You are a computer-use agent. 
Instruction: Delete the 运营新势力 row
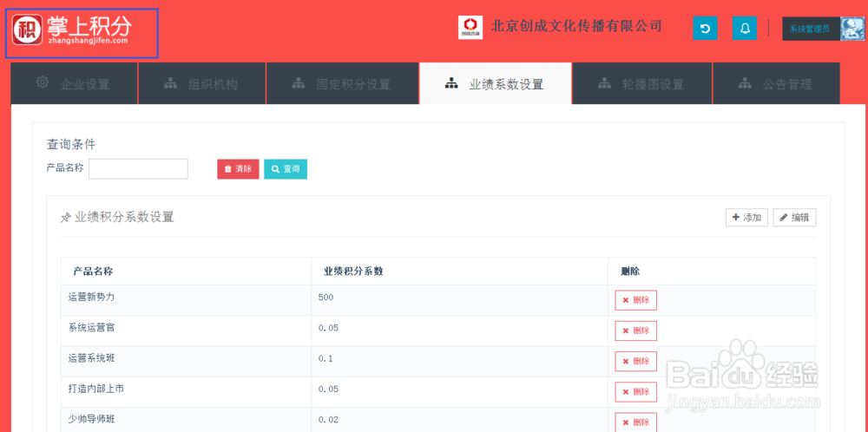(635, 300)
